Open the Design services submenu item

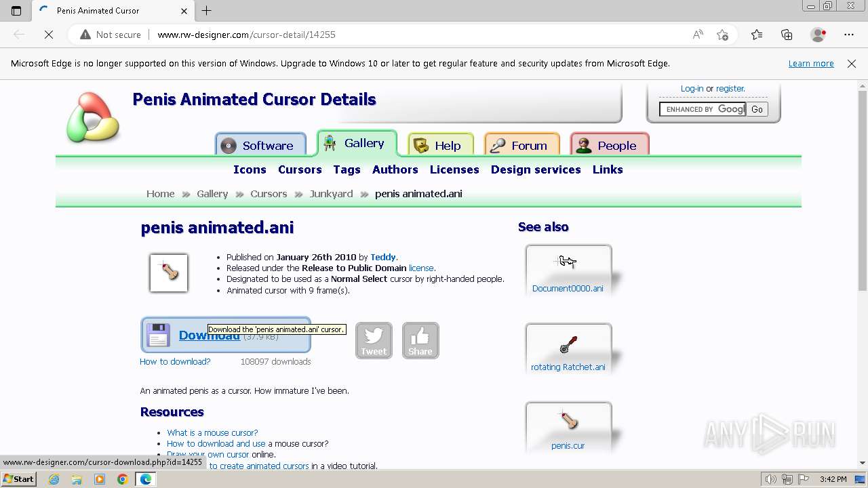click(x=536, y=169)
